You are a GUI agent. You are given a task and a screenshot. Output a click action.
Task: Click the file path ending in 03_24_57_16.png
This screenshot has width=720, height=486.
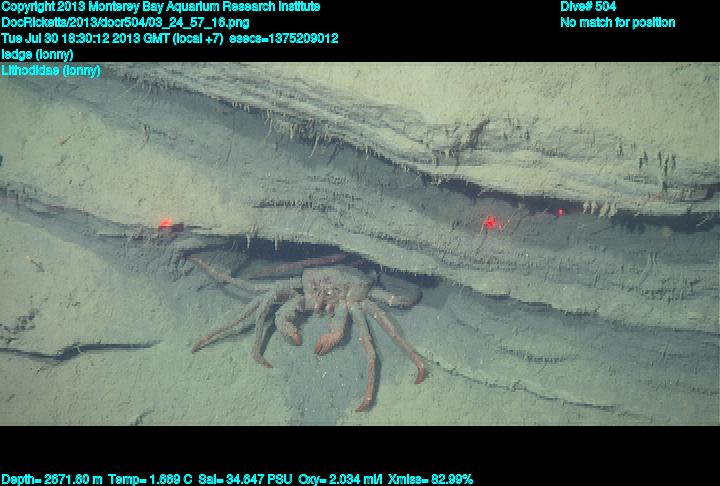[125, 23]
